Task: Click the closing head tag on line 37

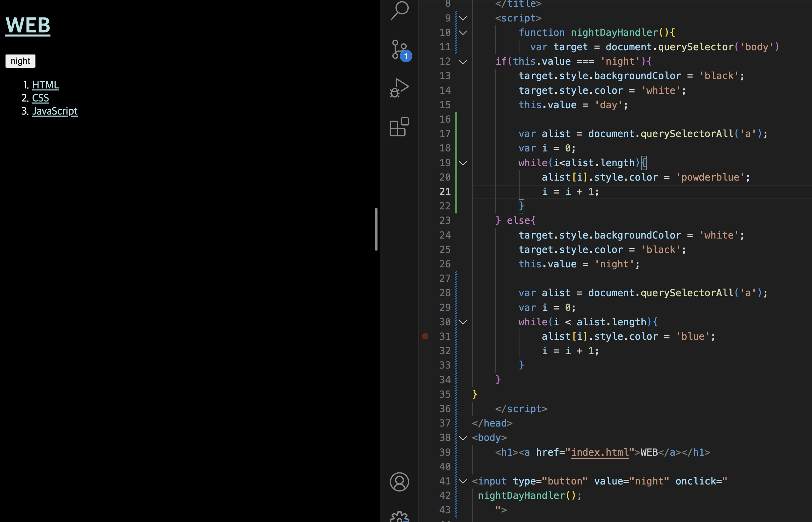Action: coord(492,423)
